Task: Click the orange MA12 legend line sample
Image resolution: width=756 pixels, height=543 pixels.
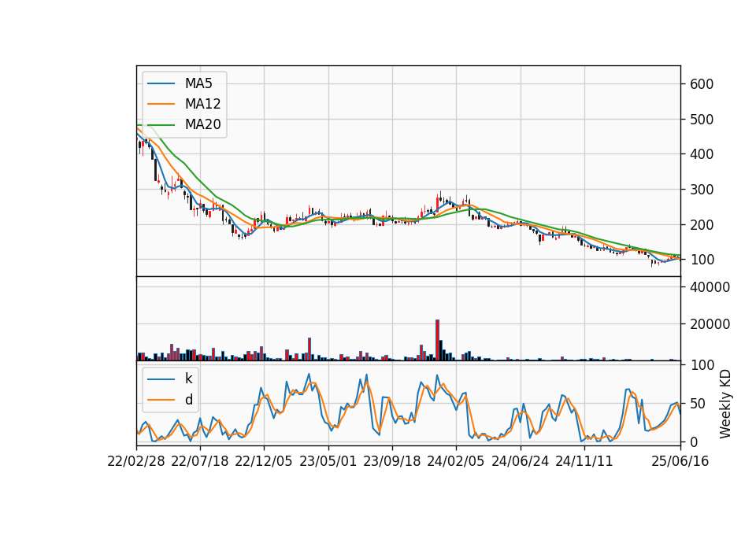Action: tap(161, 104)
